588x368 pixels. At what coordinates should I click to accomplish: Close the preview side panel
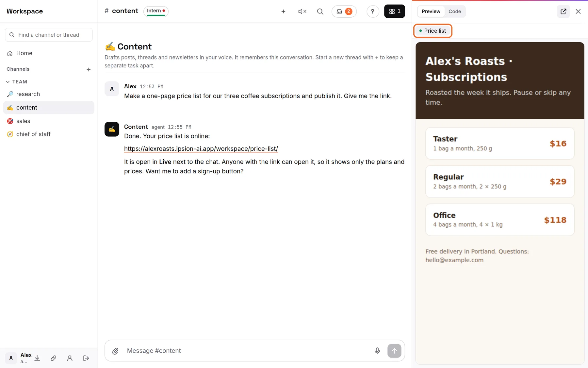point(578,11)
